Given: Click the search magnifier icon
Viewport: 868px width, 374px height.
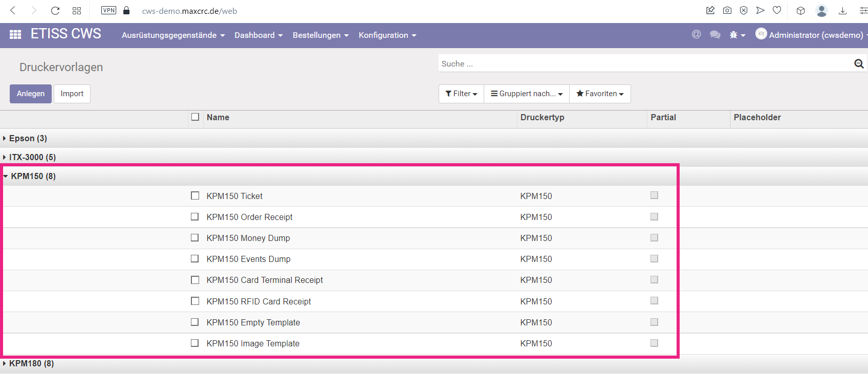Looking at the screenshot, I should click(859, 63).
